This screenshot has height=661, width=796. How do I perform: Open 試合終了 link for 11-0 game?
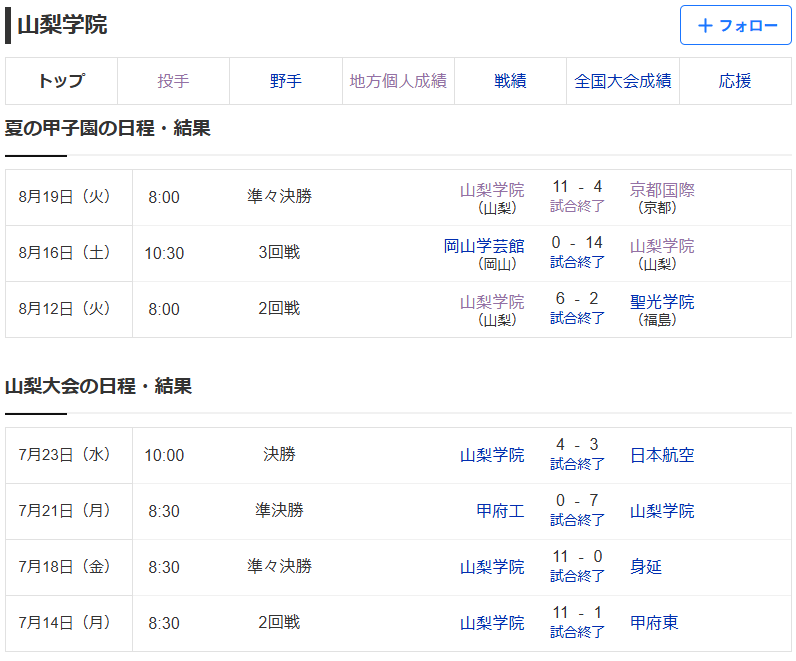[577, 576]
